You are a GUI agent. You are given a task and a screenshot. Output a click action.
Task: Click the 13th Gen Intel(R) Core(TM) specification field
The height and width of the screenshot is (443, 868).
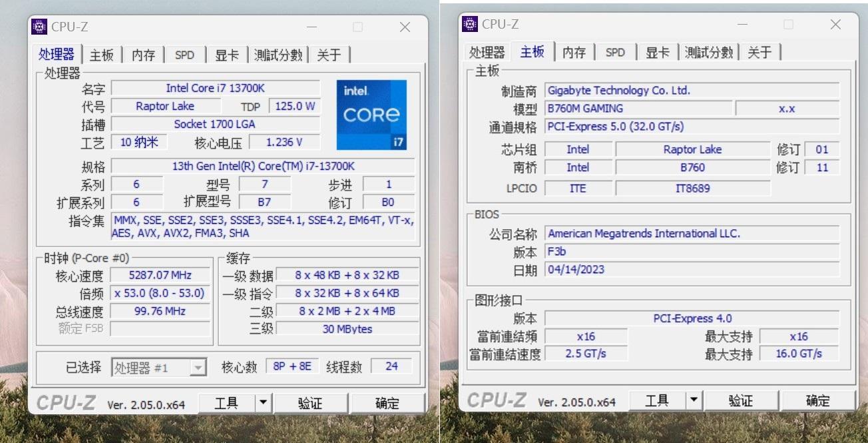[263, 166]
